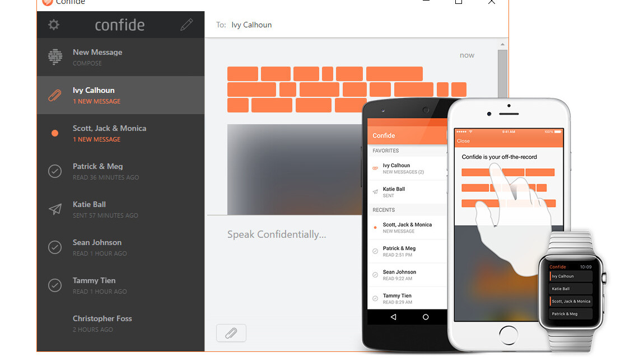The height and width of the screenshot is (362, 644).
Task: Open the Confide settings gear
Action: pos(54,25)
